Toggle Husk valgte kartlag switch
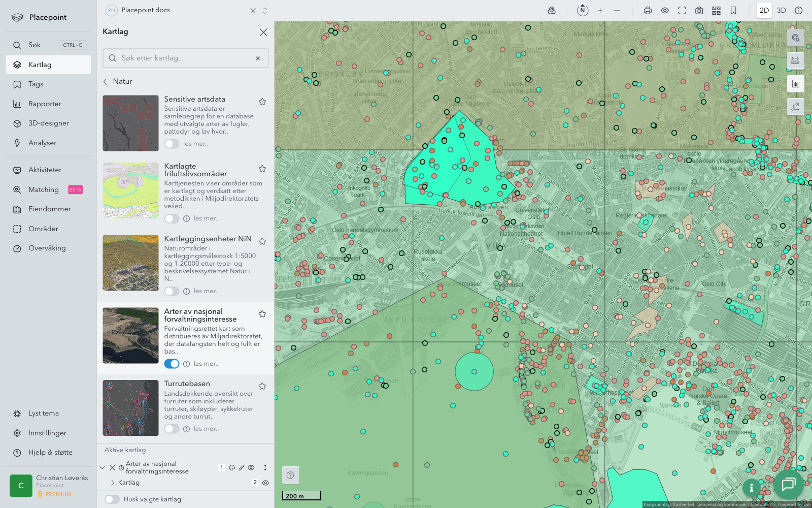Viewport: 812px width, 508px height. click(x=112, y=499)
